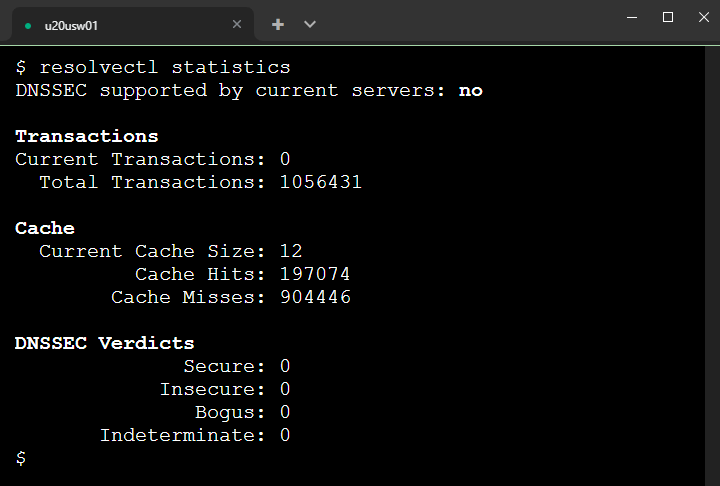
Task: Maximize the terminal window
Action: point(668,17)
